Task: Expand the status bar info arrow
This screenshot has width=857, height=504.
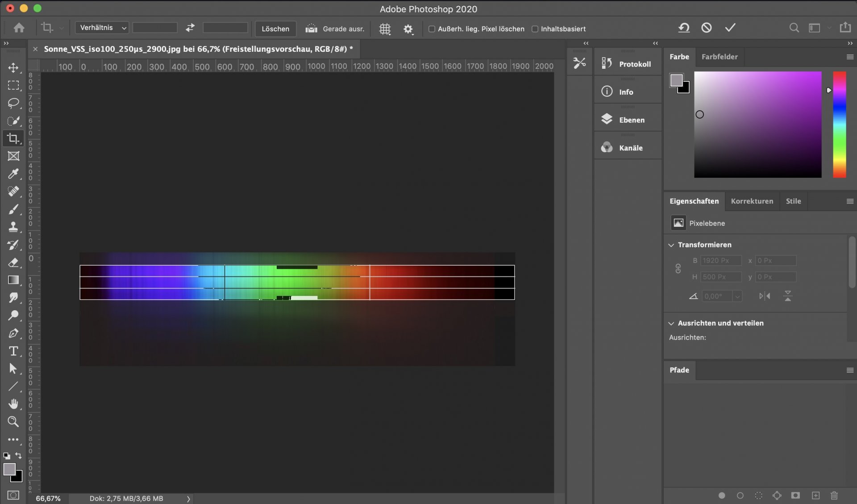Action: click(x=188, y=499)
